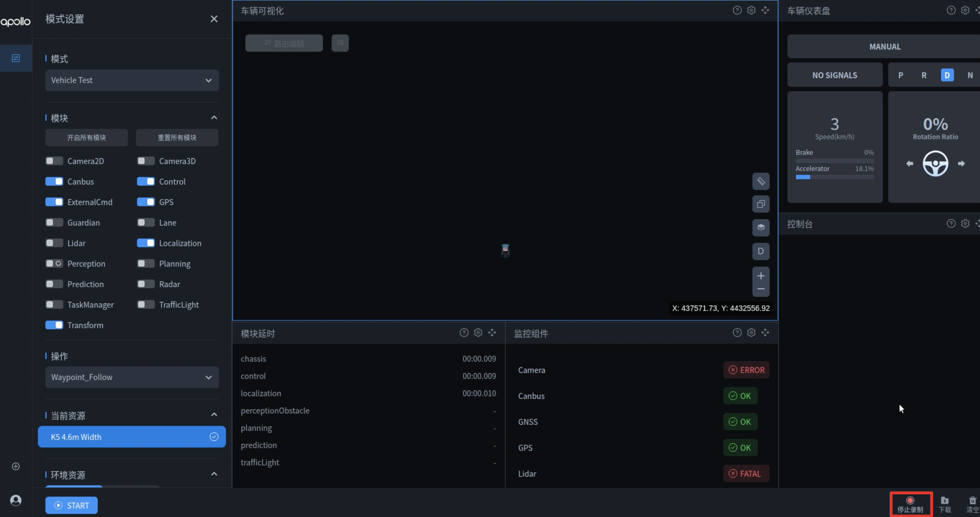Image resolution: width=980 pixels, height=517 pixels.
Task: Click help icon in monitor components panel
Action: (737, 333)
